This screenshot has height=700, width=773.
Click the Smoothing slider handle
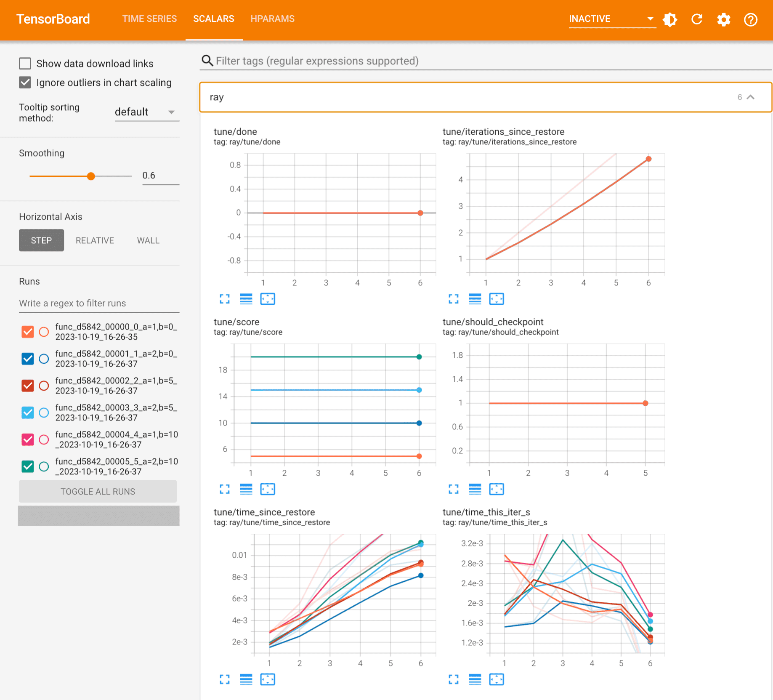click(91, 176)
